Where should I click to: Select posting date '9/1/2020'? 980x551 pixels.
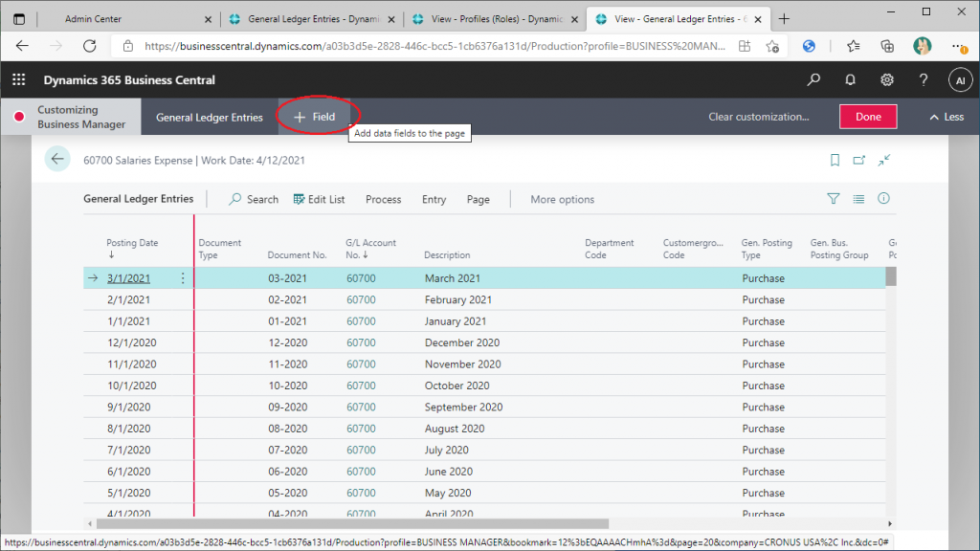pos(129,407)
